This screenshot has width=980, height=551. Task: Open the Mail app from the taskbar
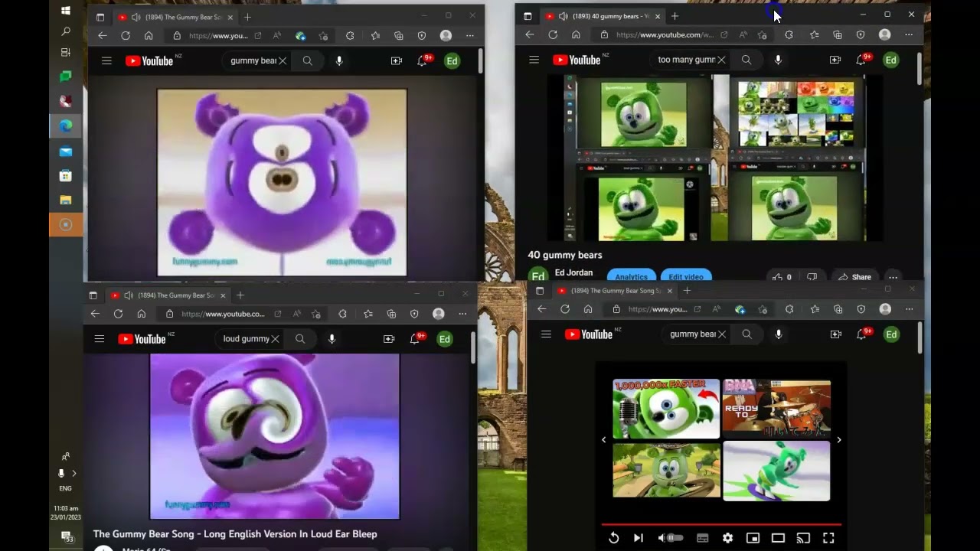tap(66, 152)
